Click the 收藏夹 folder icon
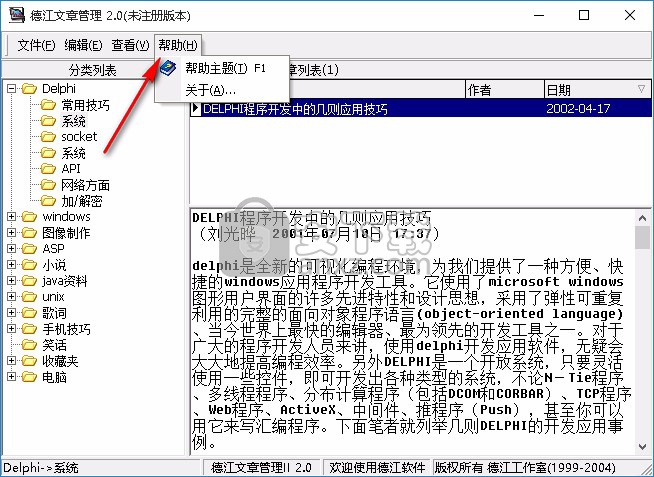 tap(29, 361)
